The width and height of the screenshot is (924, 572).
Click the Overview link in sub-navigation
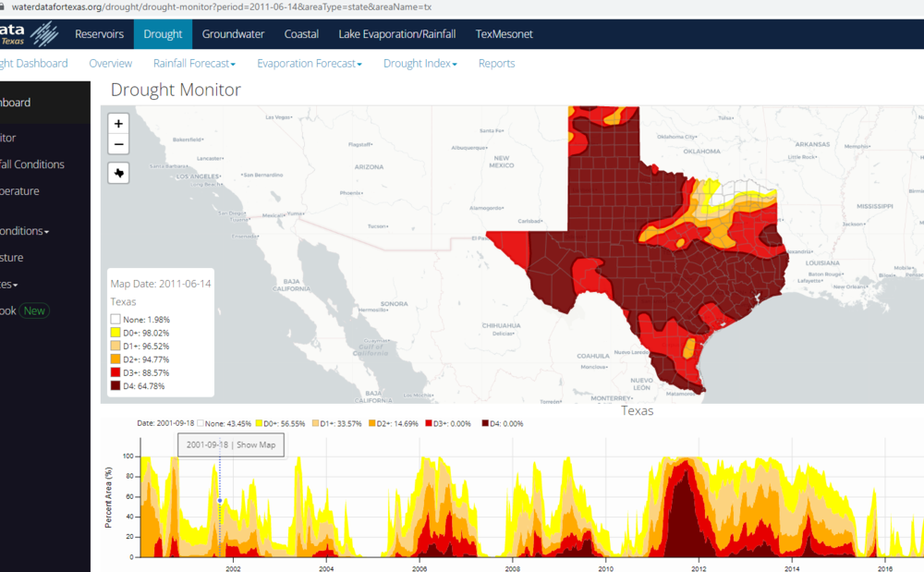[110, 64]
